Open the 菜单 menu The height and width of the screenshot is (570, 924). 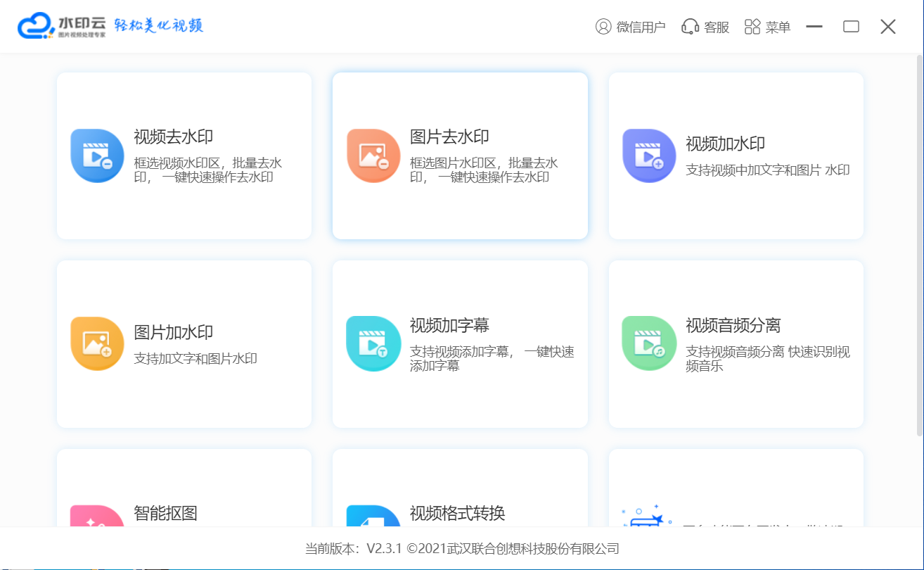768,27
